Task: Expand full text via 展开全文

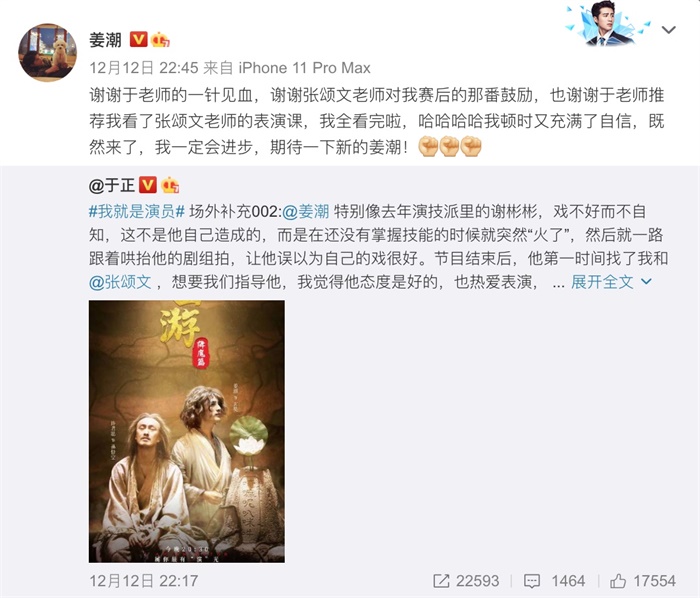Action: coord(602,282)
